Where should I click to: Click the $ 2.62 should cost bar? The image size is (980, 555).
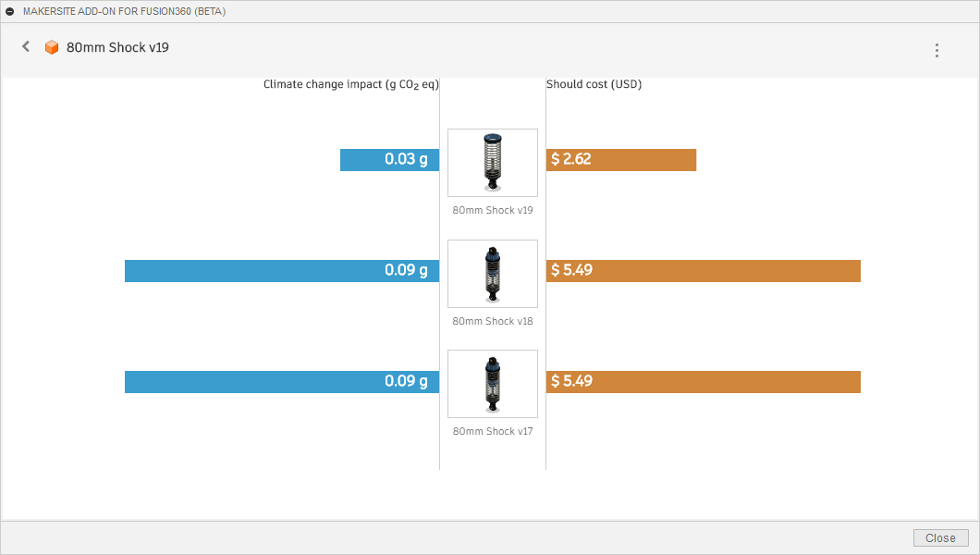[620, 160]
